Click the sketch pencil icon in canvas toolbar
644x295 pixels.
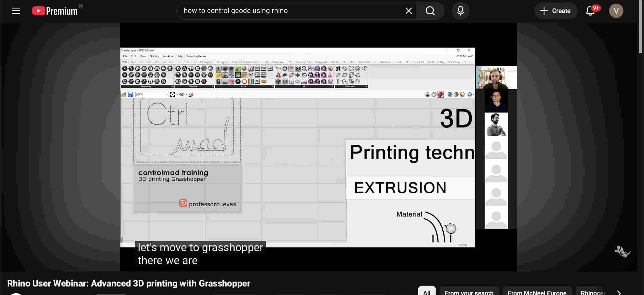pyautogui.click(x=191, y=94)
